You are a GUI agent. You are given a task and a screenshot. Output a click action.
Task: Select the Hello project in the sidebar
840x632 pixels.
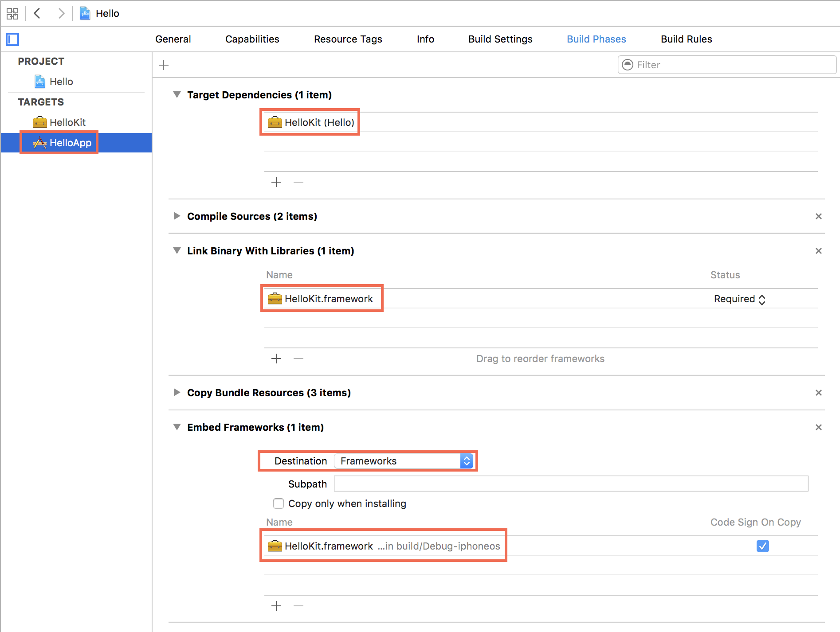click(54, 82)
